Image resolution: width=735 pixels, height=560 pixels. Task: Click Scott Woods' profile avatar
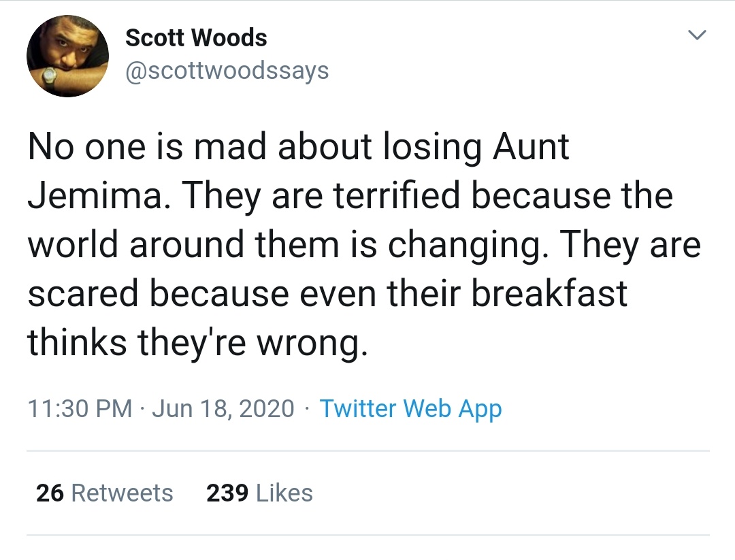67,56
